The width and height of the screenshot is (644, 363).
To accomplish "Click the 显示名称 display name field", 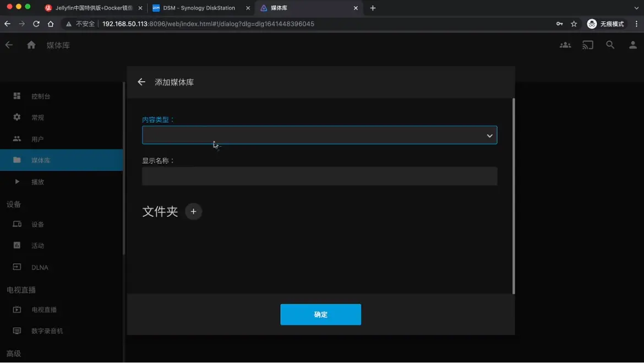I will point(319,176).
